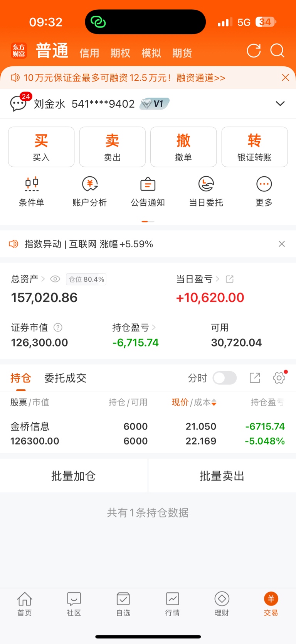This screenshot has width=296, height=644.
Task: Go to 自选 watchlist tab icon
Action: point(123,599)
